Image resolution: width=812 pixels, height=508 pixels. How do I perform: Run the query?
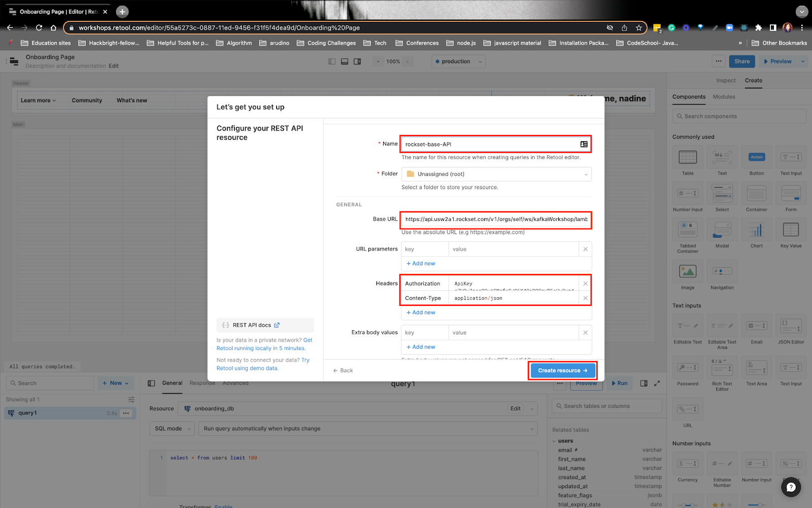coord(620,384)
